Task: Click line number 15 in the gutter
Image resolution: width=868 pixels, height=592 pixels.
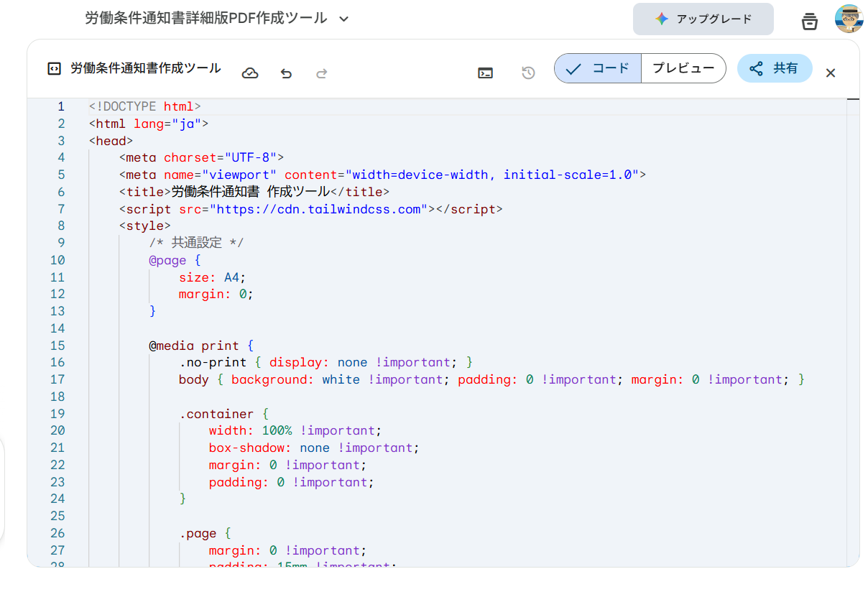Action: [57, 346]
